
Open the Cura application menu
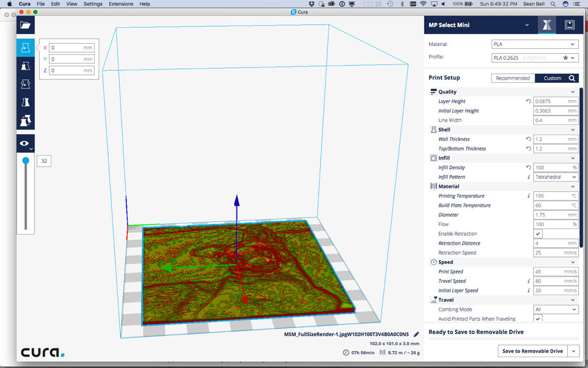[x=25, y=4]
